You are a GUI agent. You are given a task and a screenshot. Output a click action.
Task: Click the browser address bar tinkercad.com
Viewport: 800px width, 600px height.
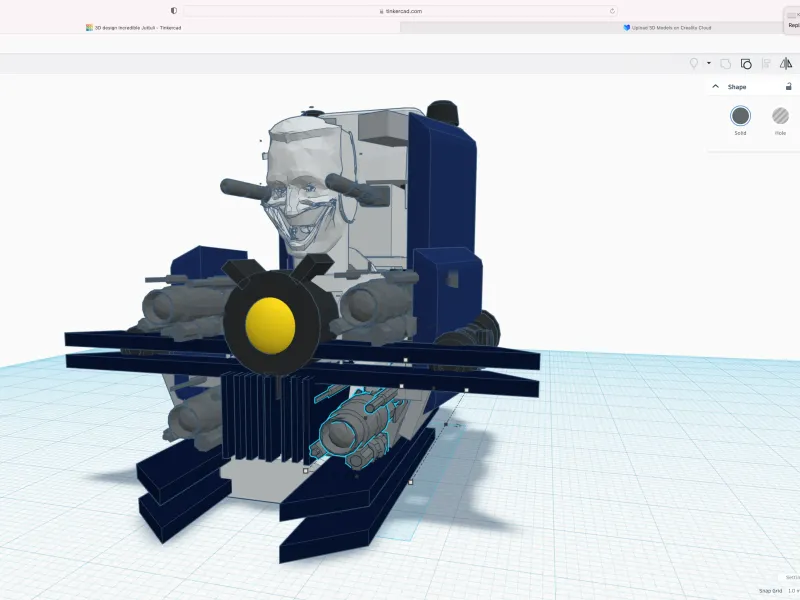click(x=401, y=11)
